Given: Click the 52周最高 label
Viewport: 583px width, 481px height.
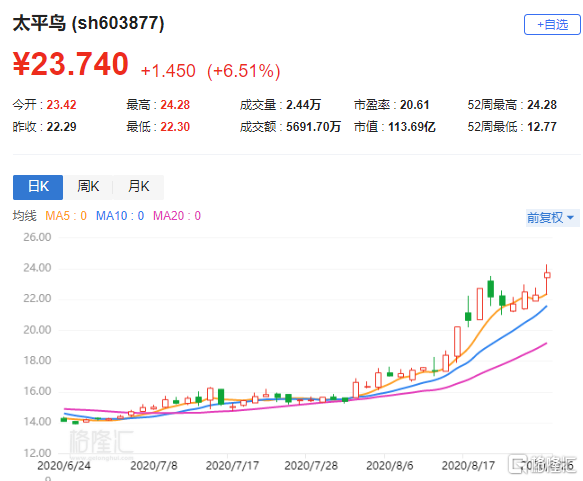Looking at the screenshot, I should click(492, 105).
